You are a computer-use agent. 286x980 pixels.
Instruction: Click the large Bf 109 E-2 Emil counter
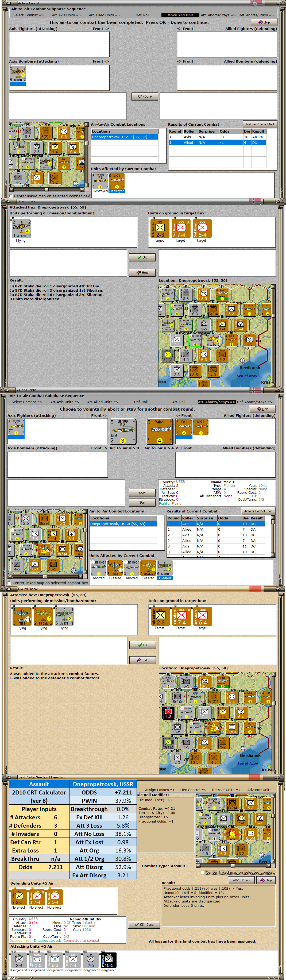pos(122,431)
